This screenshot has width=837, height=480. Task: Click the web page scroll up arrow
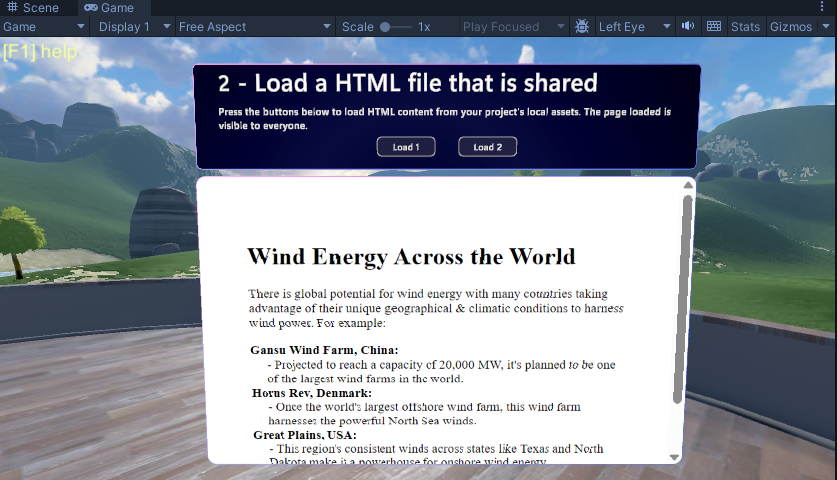coord(688,185)
